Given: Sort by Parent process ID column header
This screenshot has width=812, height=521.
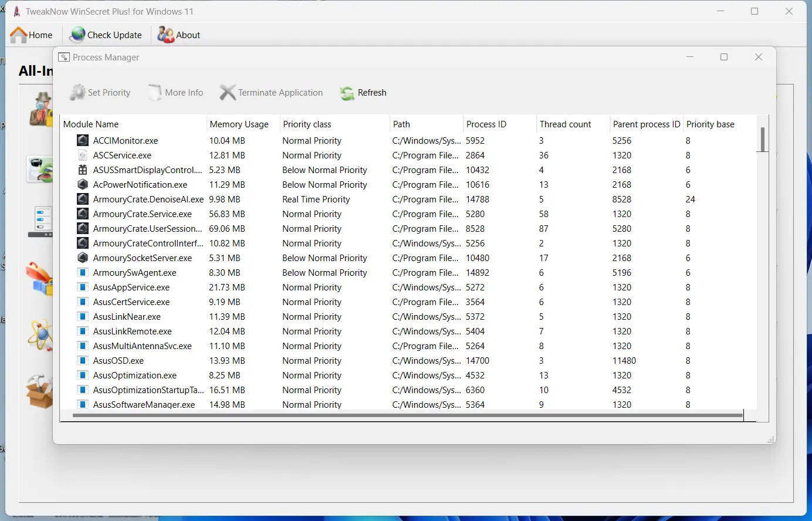Looking at the screenshot, I should click(x=647, y=124).
